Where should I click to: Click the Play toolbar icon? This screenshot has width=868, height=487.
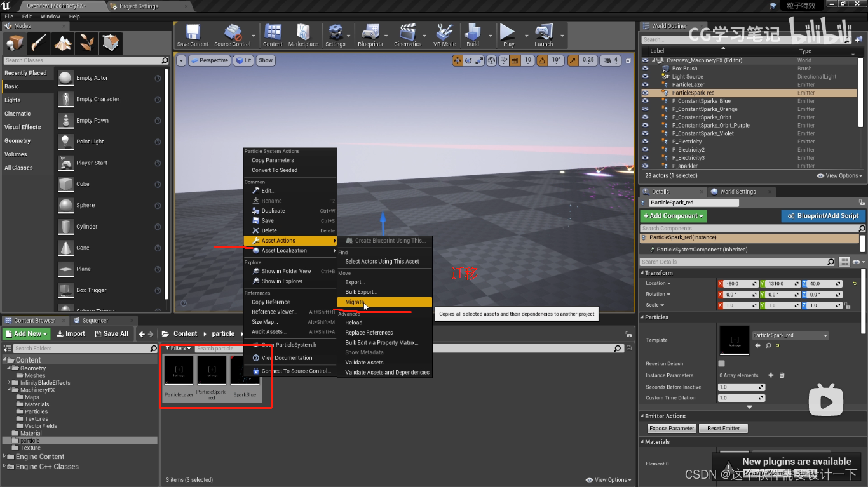click(x=508, y=35)
